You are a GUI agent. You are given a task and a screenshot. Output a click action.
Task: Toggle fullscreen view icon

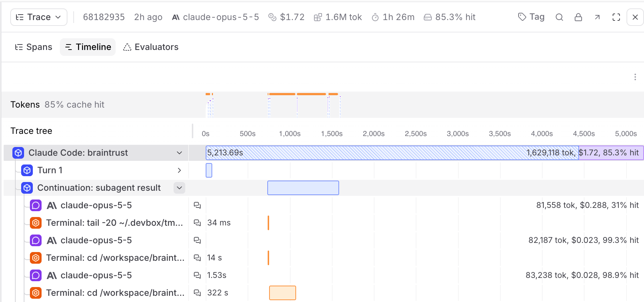[x=616, y=17]
